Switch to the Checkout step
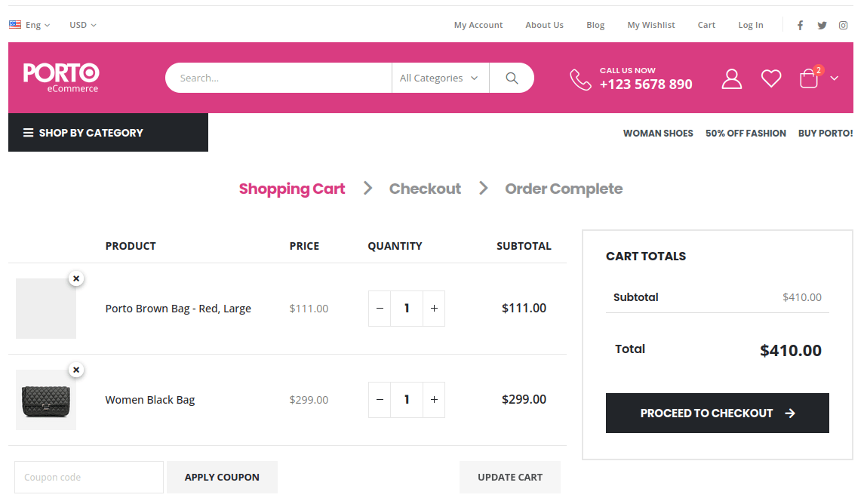This screenshot has height=504, width=867. [x=424, y=189]
